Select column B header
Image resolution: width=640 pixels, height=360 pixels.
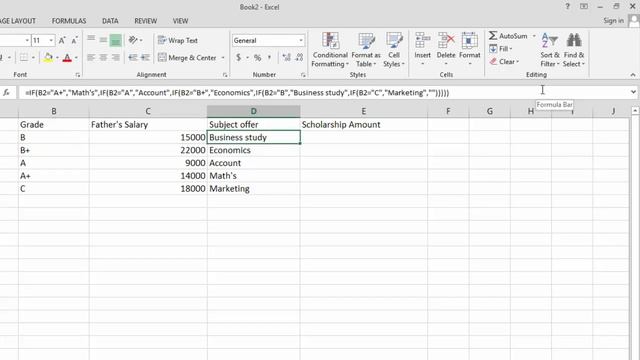[x=53, y=111]
